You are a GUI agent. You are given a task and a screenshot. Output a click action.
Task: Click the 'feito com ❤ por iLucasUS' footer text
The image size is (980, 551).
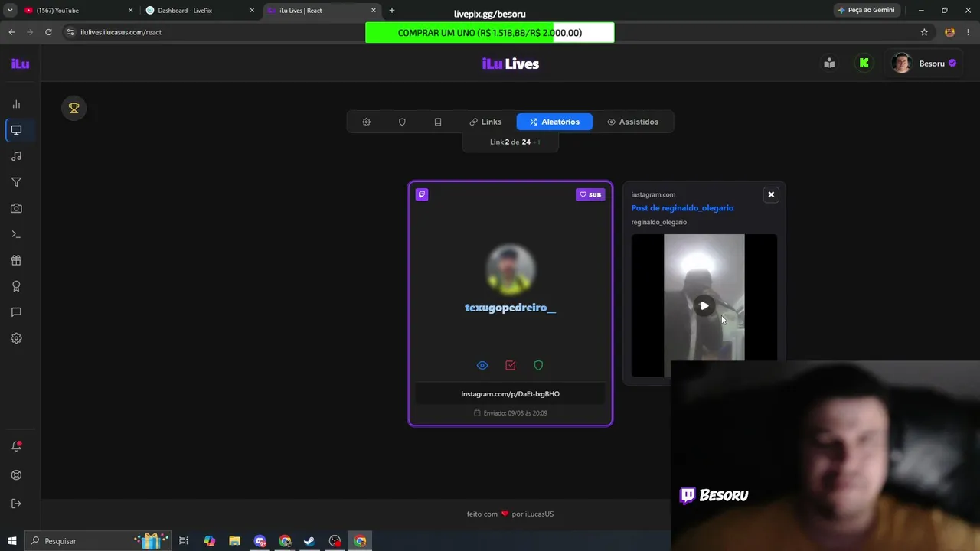point(511,514)
